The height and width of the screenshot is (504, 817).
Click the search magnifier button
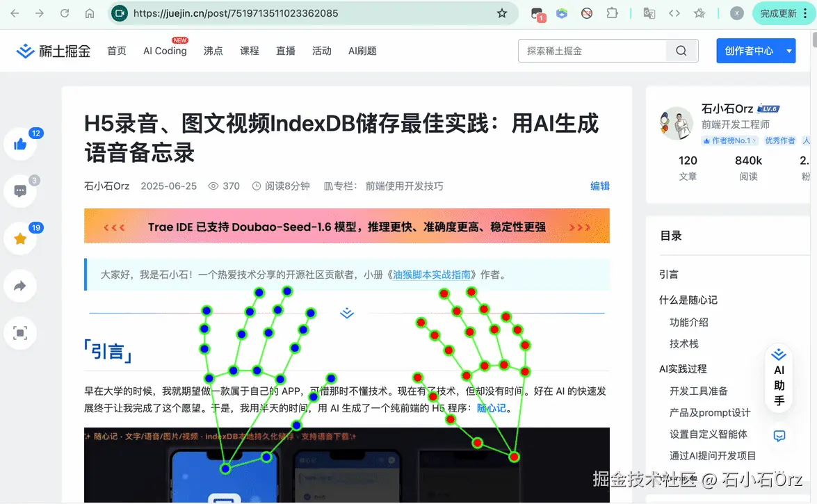[681, 51]
